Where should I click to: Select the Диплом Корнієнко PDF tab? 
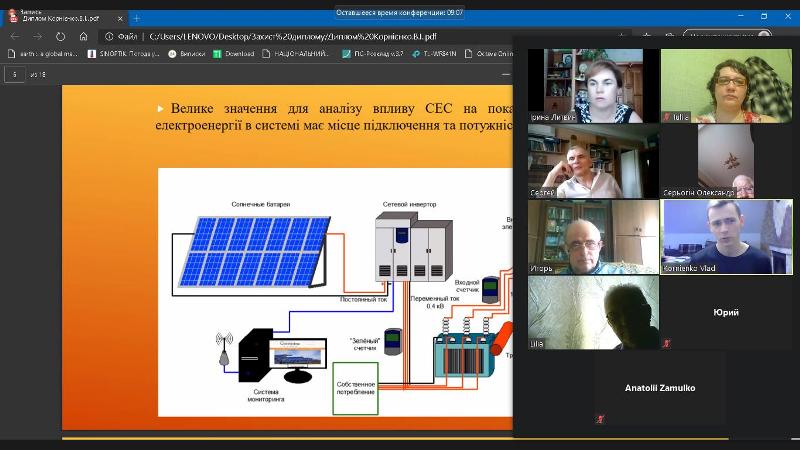[60, 18]
